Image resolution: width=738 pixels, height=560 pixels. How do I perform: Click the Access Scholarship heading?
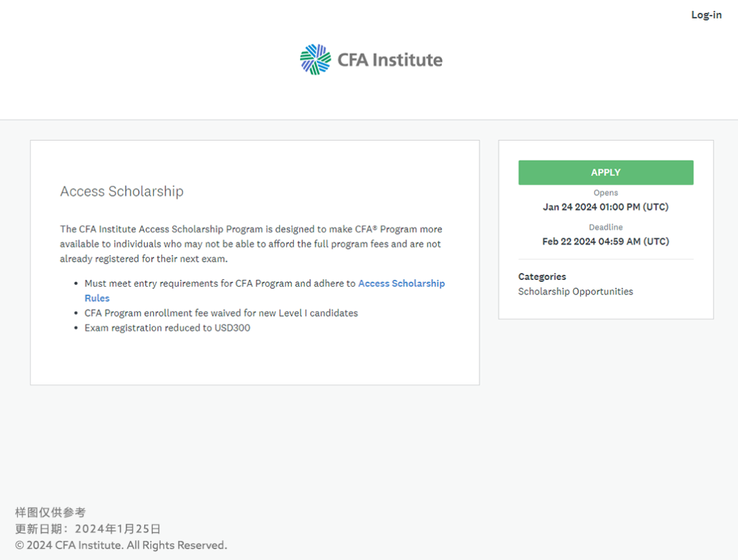pos(122,191)
